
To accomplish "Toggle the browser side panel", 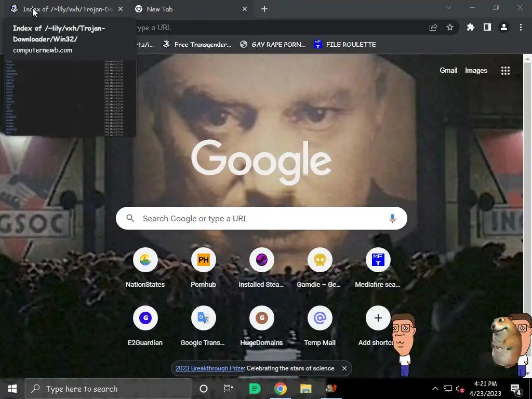I will pos(487,28).
